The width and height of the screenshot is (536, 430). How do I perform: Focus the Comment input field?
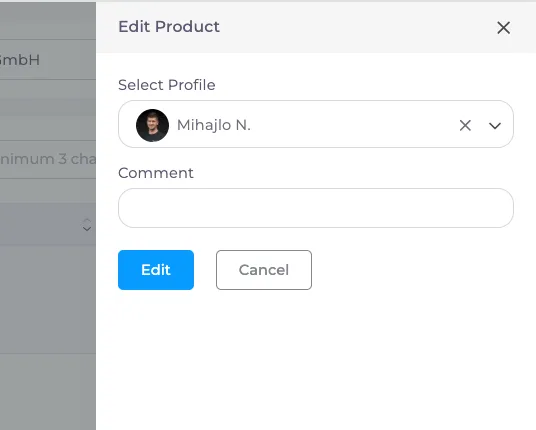coord(316,208)
